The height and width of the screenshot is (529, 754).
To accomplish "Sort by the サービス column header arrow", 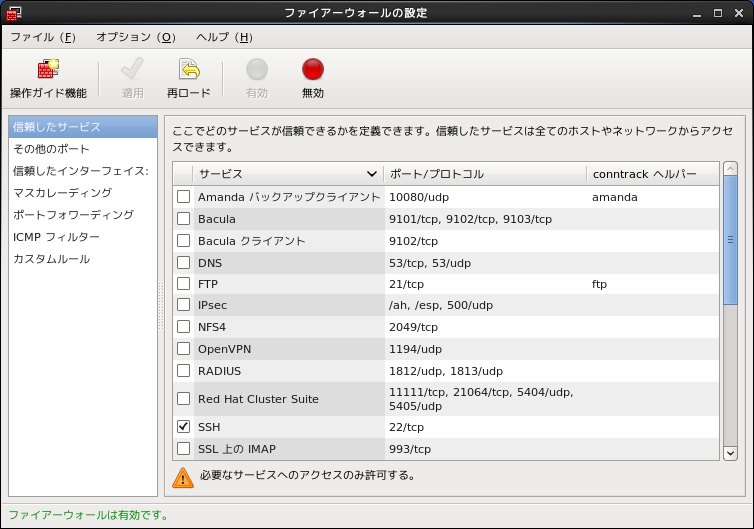I will click(372, 174).
